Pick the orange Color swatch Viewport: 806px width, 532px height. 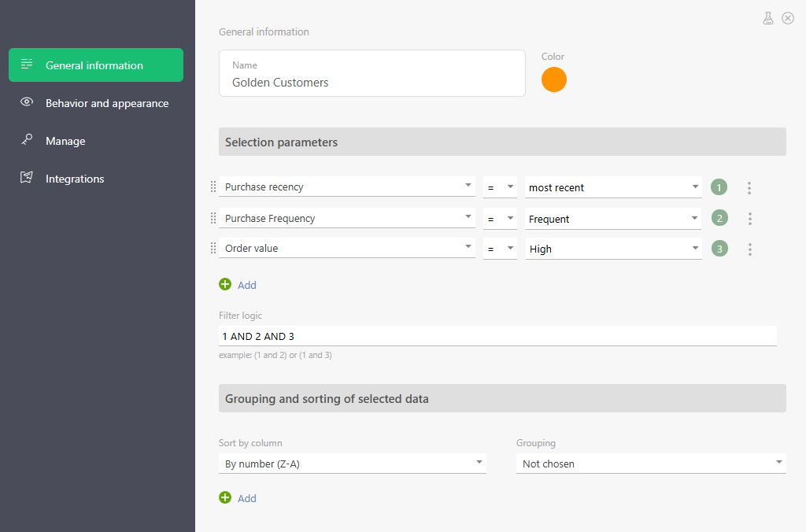click(x=553, y=79)
